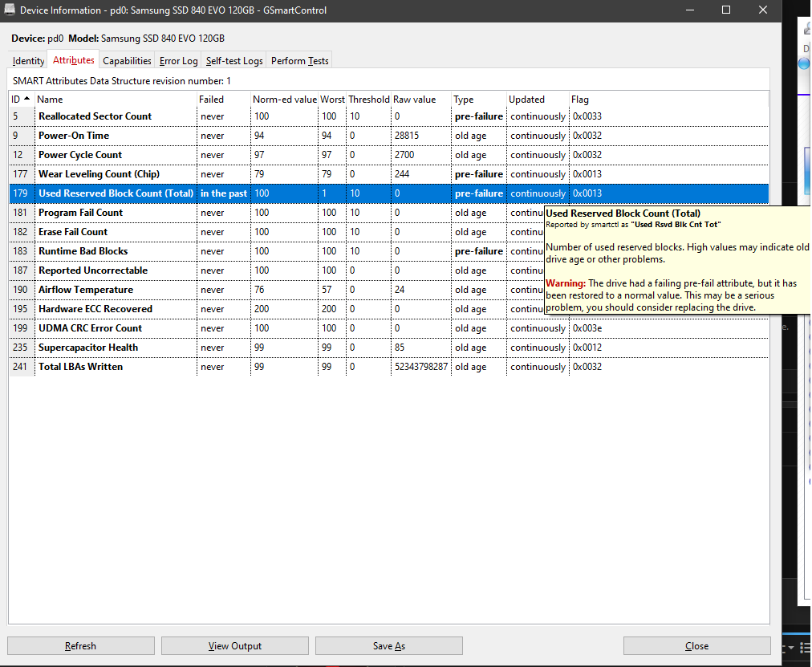The width and height of the screenshot is (812, 667).
Task: Sort by Raw value column header
Action: 421,100
